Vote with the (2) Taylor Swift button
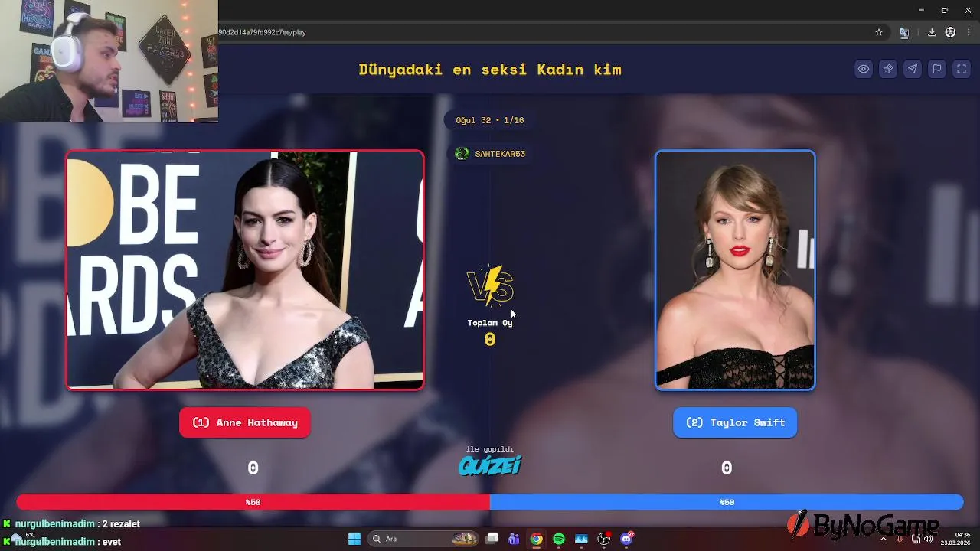 tap(735, 422)
